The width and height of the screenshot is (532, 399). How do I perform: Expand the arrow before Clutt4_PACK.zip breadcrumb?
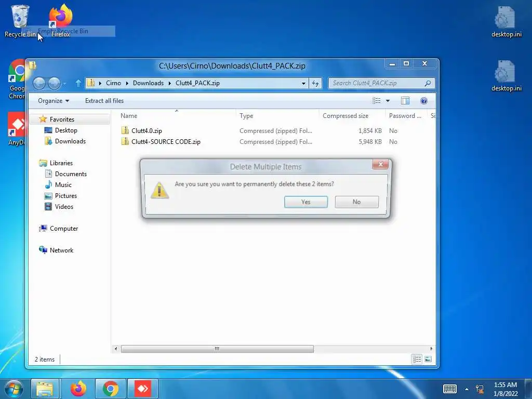point(170,83)
